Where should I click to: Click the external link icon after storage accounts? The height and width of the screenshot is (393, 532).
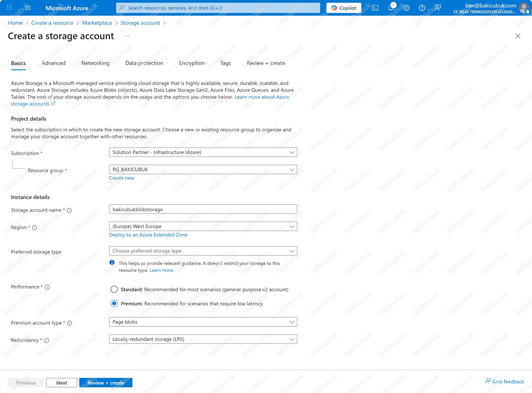[x=53, y=103]
